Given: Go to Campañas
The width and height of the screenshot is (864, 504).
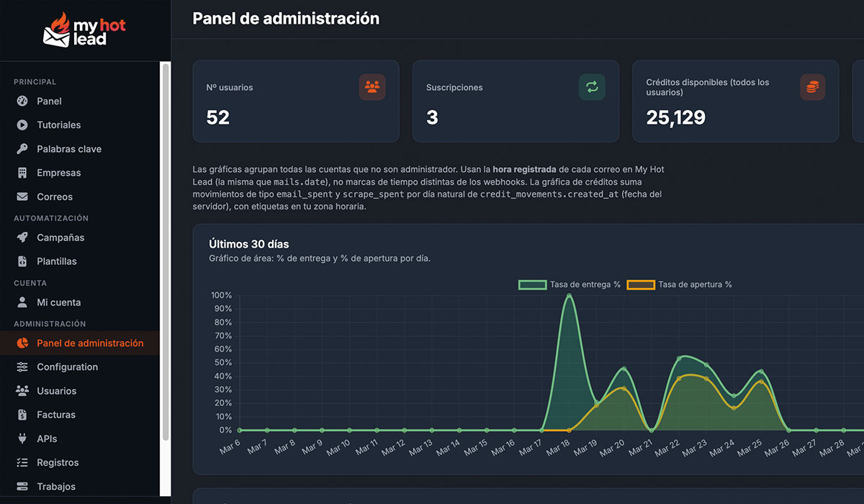Looking at the screenshot, I should coord(80,238).
